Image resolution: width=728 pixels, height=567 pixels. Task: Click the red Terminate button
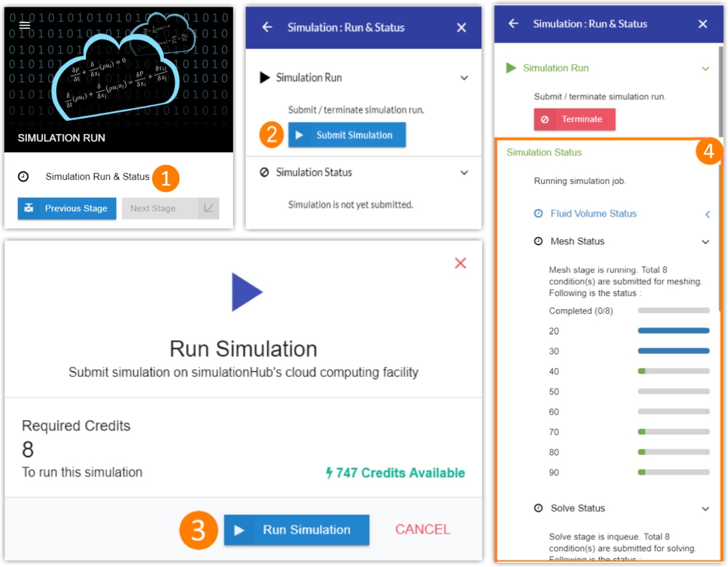pyautogui.click(x=575, y=120)
